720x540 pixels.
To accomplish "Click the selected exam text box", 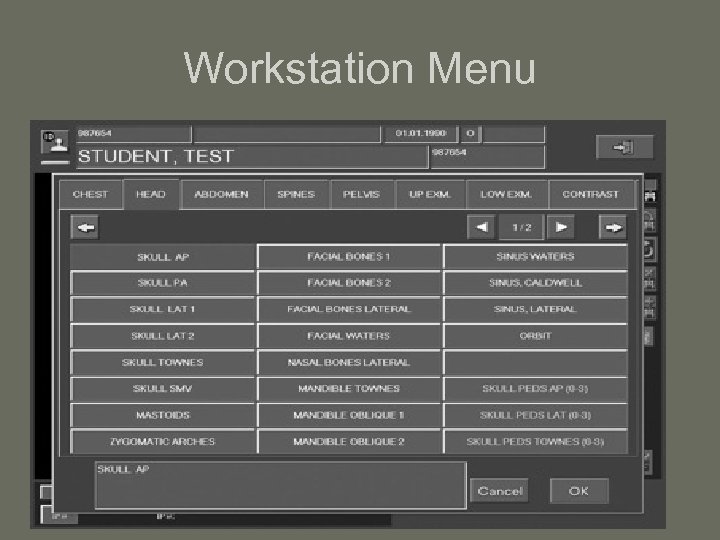I will 281,485.
